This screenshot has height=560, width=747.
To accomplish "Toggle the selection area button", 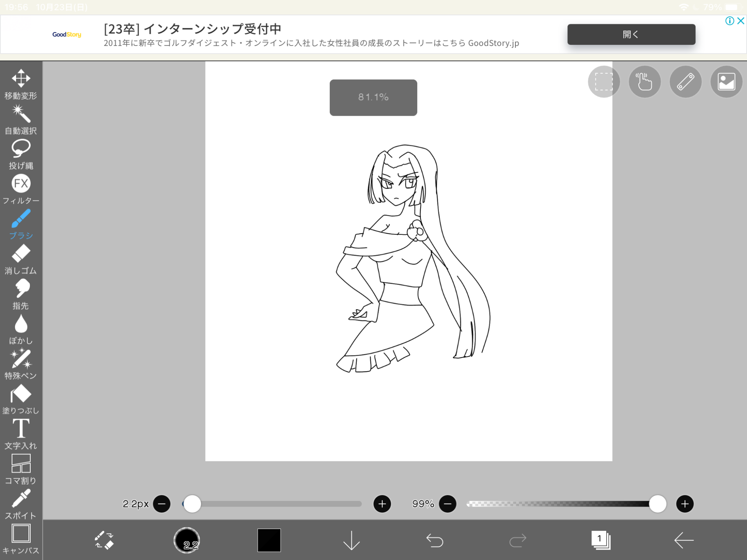I will click(x=604, y=82).
